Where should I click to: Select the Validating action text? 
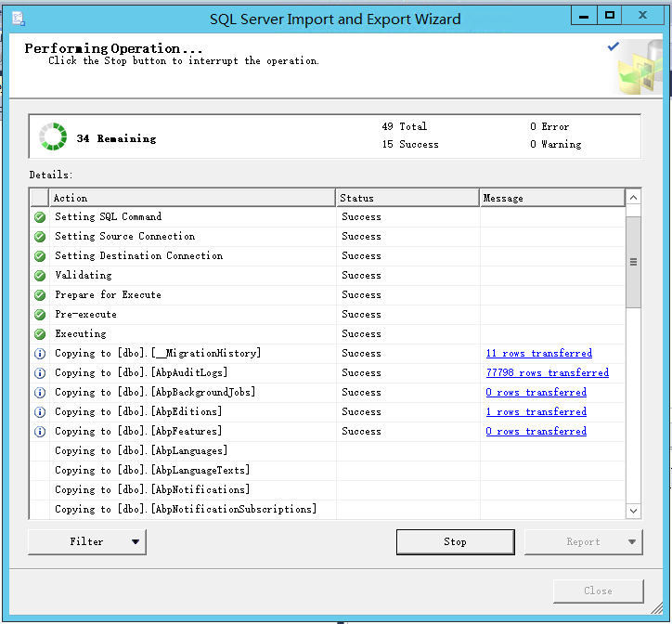click(84, 276)
